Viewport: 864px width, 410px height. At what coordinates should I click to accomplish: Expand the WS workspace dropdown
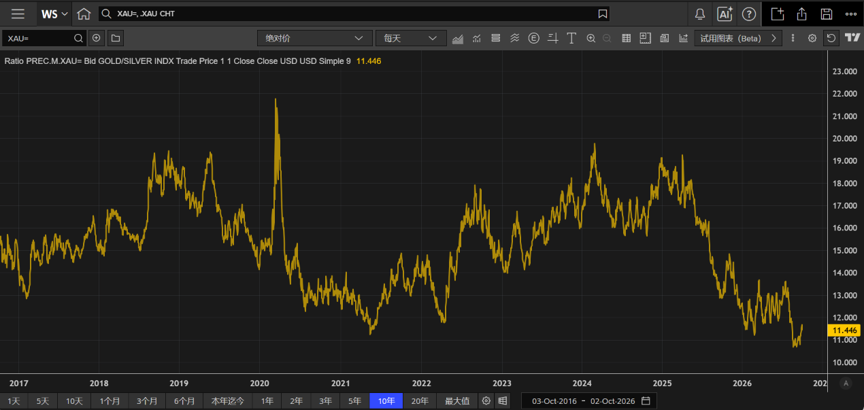pos(55,14)
